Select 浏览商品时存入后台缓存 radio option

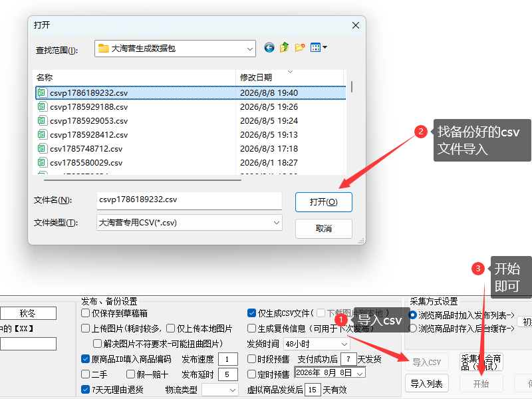coord(412,329)
